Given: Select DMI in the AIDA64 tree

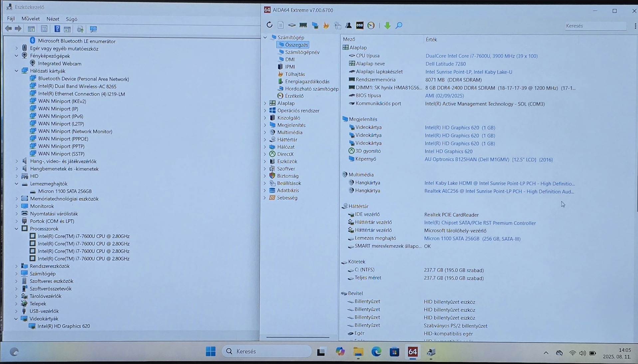Looking at the screenshot, I should [x=290, y=60].
